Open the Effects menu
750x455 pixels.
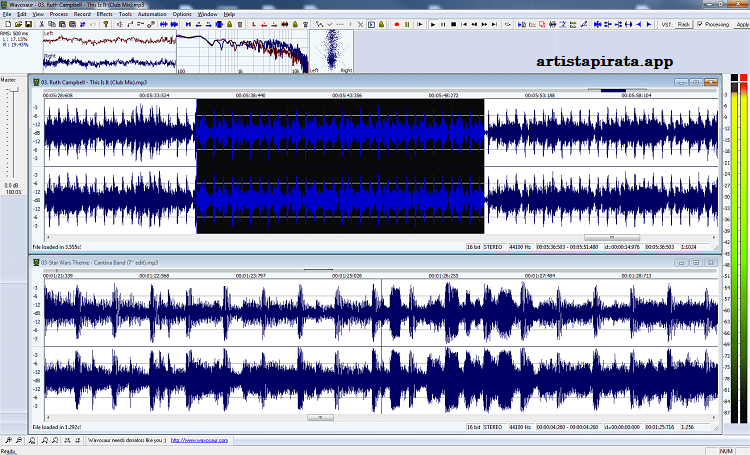(104, 14)
